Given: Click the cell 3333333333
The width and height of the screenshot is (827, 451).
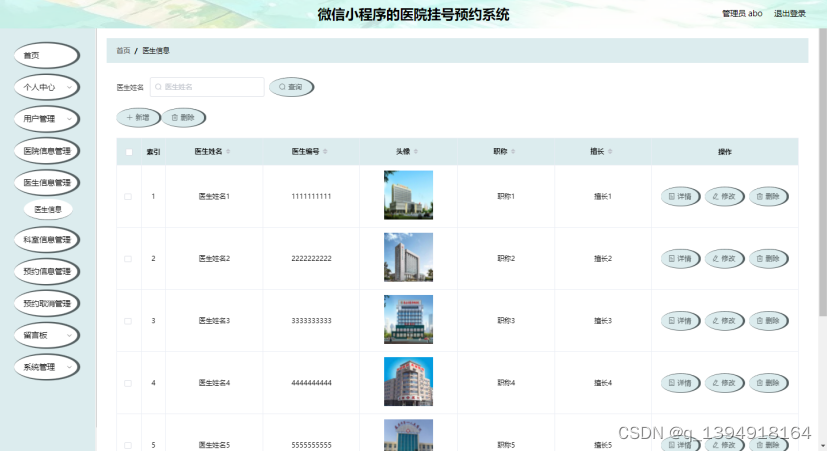Looking at the screenshot, I should click(x=311, y=321).
